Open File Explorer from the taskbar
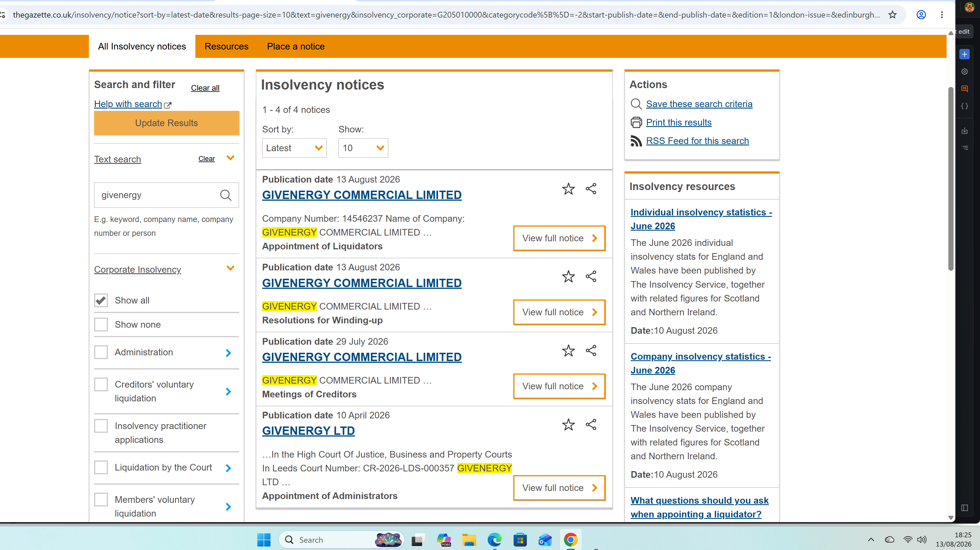980x550 pixels. click(469, 540)
